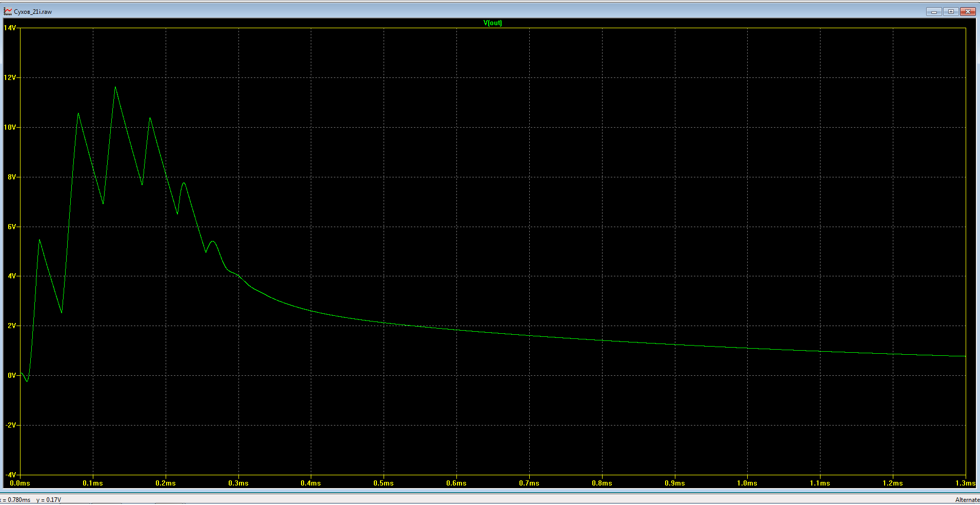Minimize the Сухов_21i.raw waveform window

pos(934,11)
